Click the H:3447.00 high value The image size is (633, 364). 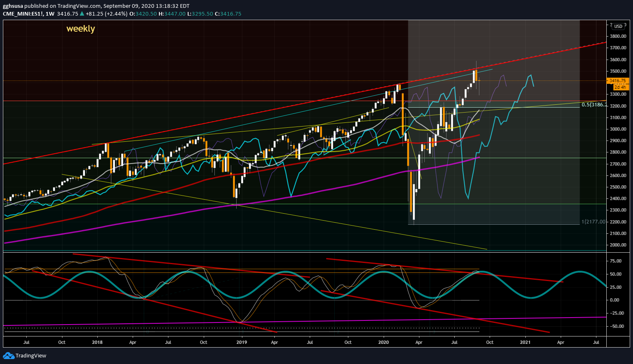(172, 14)
